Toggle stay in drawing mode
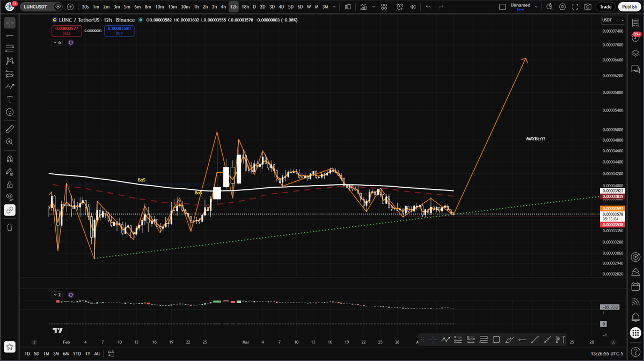The width and height of the screenshot is (644, 361). (10, 172)
